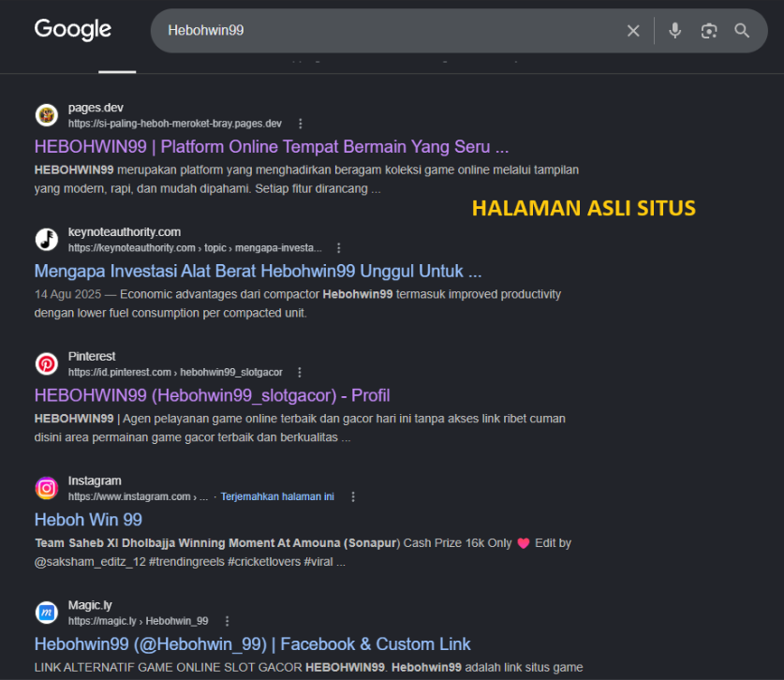The height and width of the screenshot is (680, 784).
Task: Click the keynoteauthority.com site name
Action: tap(125, 232)
